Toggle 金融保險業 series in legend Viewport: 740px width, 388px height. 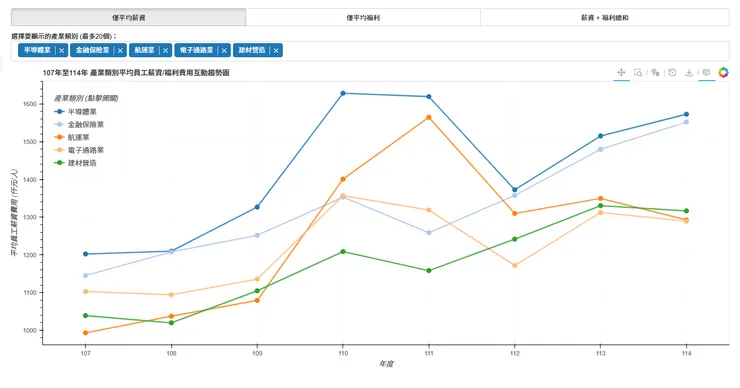pos(79,125)
